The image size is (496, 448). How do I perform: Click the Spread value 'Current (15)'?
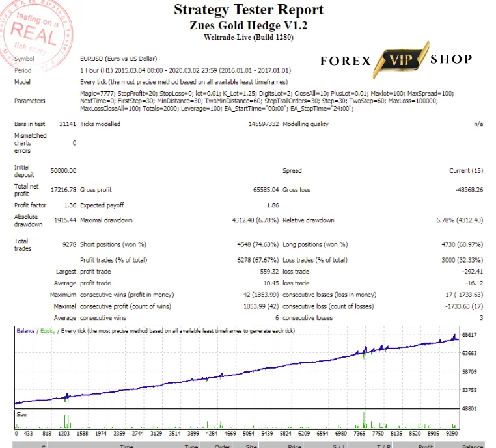pyautogui.click(x=466, y=170)
